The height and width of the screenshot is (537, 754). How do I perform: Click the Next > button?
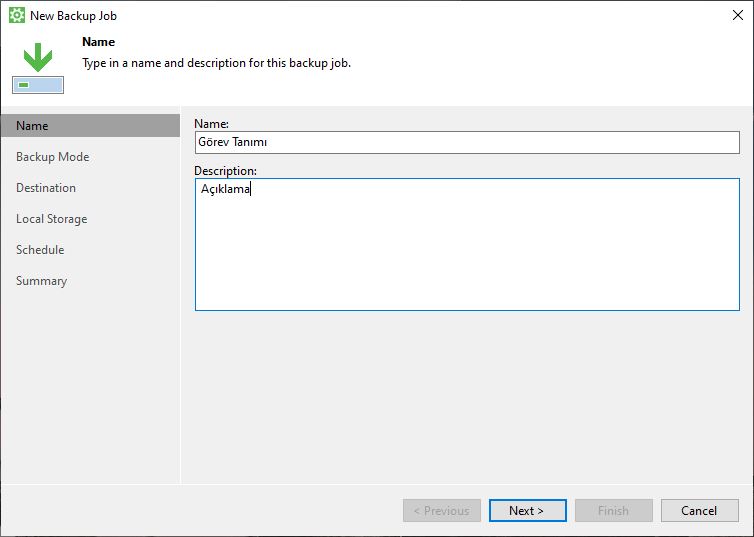(528, 510)
